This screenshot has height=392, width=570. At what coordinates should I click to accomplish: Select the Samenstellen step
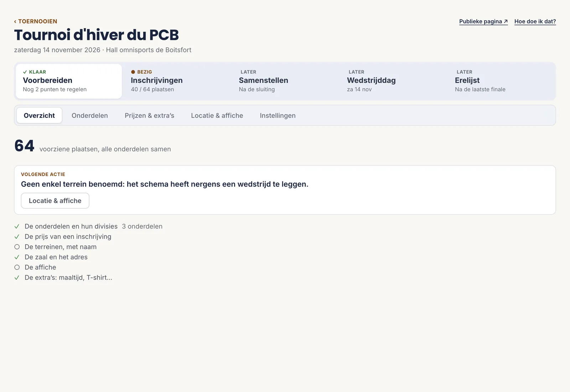285,81
